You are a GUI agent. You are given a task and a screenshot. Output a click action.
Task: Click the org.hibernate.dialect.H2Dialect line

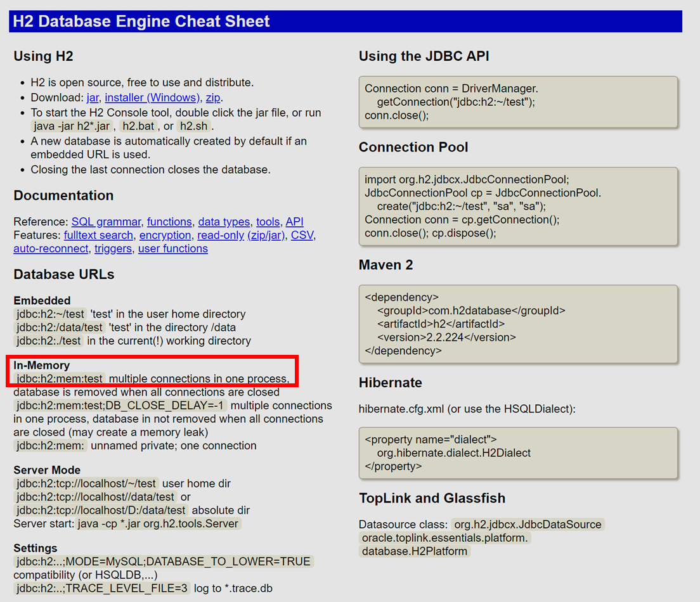pyautogui.click(x=454, y=453)
